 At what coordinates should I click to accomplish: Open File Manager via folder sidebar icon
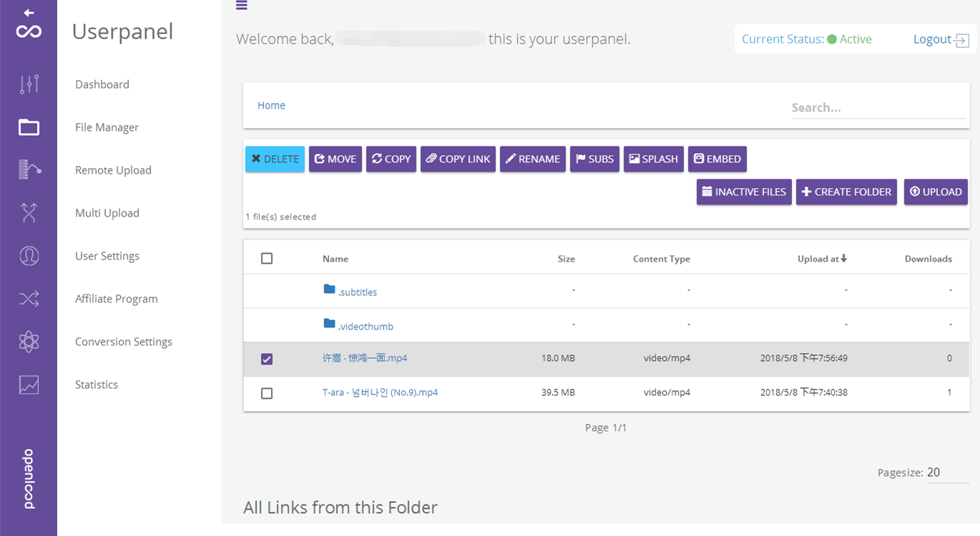[x=29, y=127]
